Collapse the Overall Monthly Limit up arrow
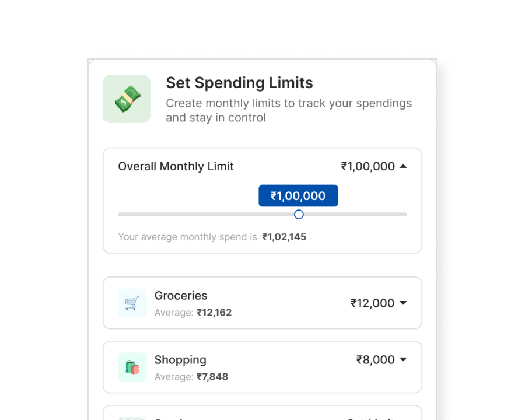 click(403, 166)
